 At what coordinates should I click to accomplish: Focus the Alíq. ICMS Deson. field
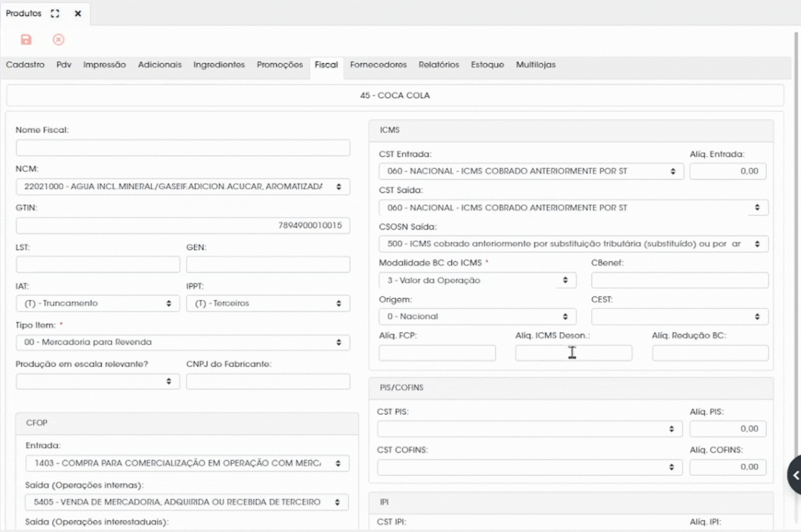click(574, 353)
